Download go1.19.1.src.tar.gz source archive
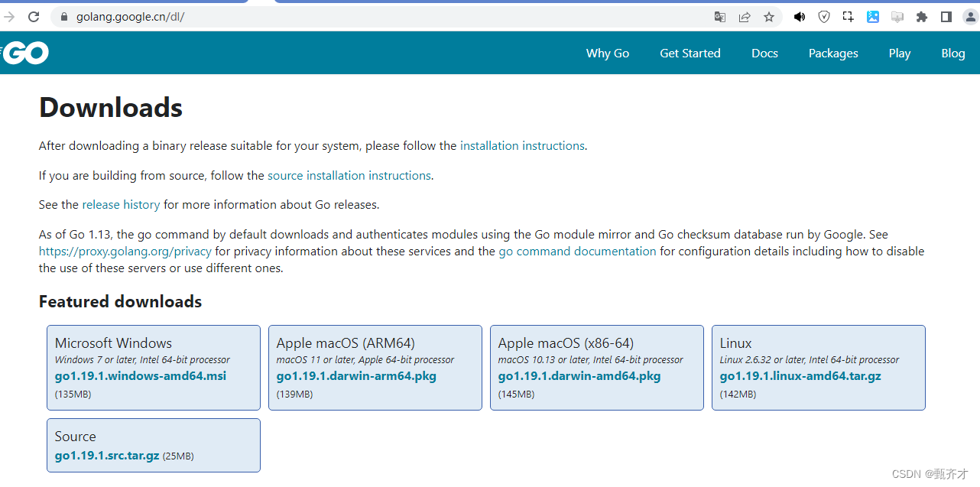Image resolution: width=980 pixels, height=487 pixels. pos(107,456)
